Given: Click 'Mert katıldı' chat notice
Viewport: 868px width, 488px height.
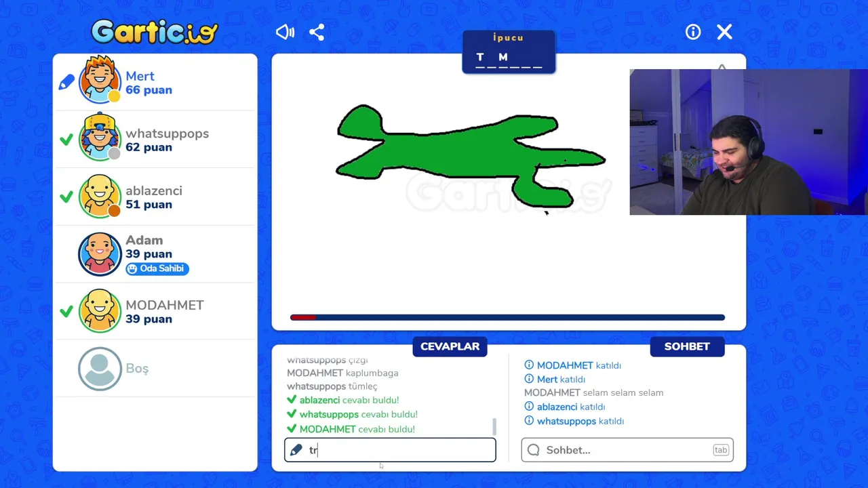Looking at the screenshot, I should click(x=555, y=380).
